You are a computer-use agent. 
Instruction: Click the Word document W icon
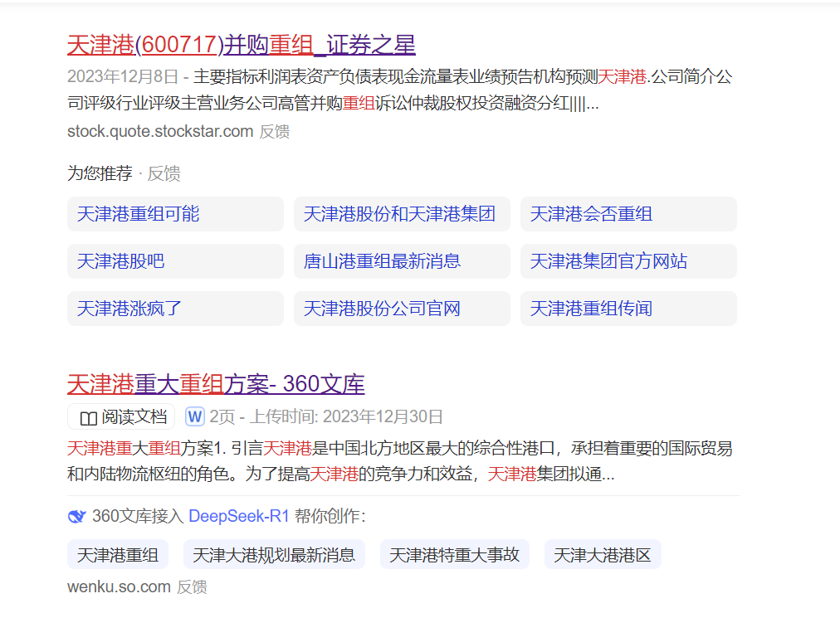195,416
